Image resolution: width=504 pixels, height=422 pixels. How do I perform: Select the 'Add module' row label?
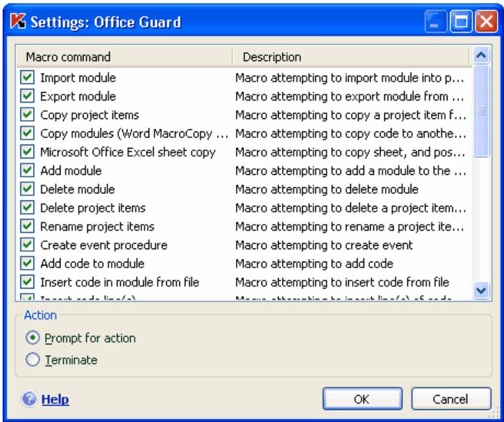(x=71, y=171)
